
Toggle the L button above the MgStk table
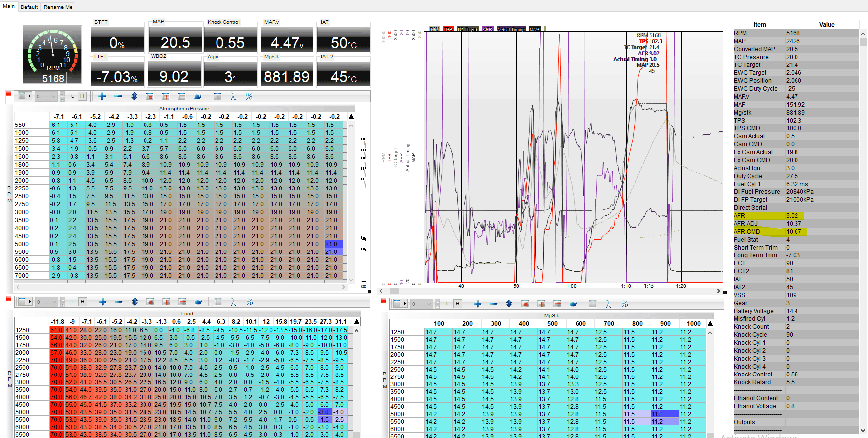pos(448,304)
